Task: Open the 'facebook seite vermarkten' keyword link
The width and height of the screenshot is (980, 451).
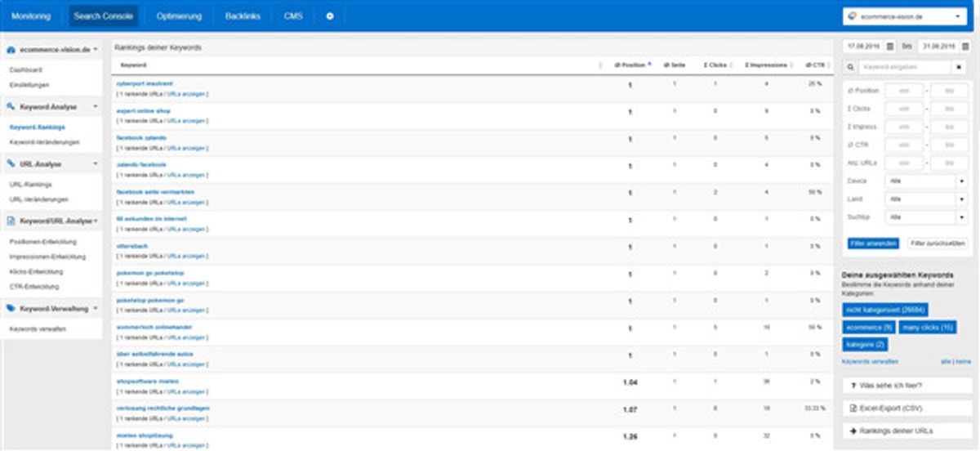Action: click(155, 191)
